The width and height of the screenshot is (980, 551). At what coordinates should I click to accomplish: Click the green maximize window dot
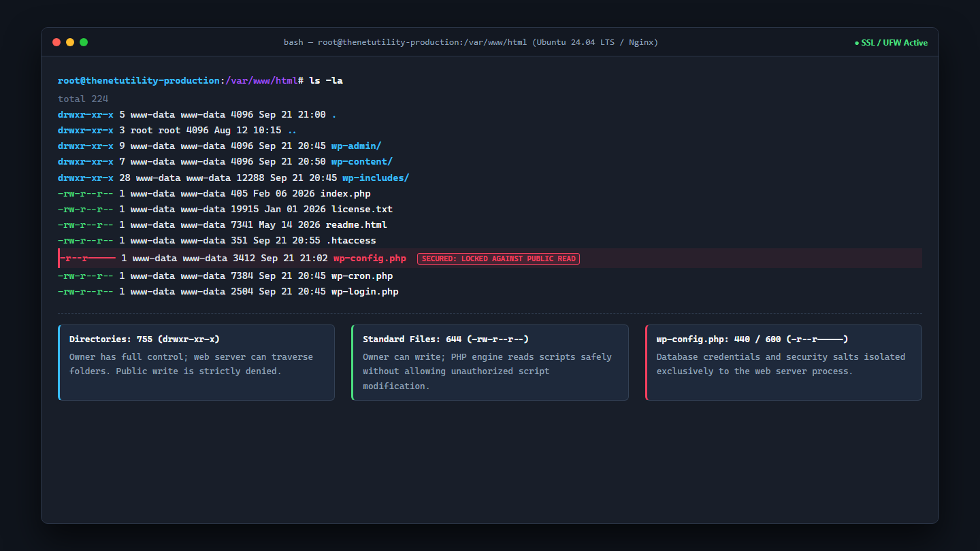click(84, 42)
